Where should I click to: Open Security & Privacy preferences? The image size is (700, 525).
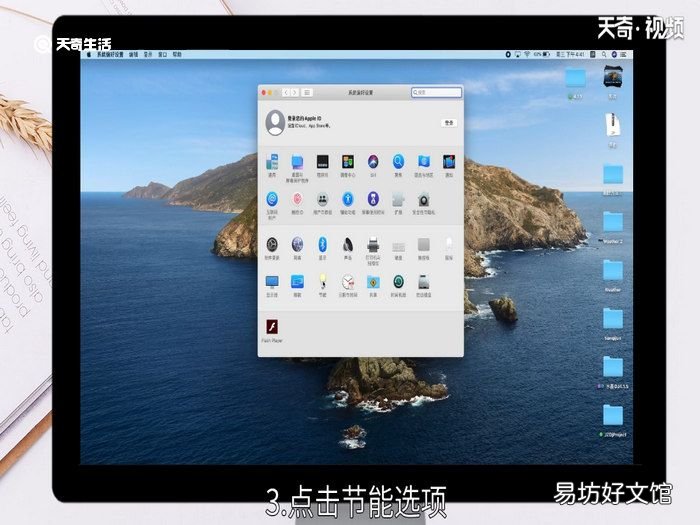coord(424,199)
